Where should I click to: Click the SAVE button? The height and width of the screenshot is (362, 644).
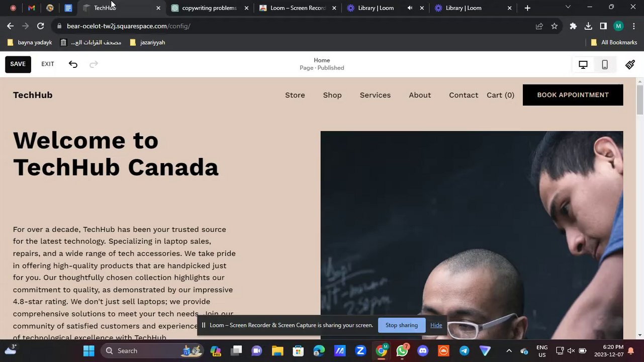point(18,64)
